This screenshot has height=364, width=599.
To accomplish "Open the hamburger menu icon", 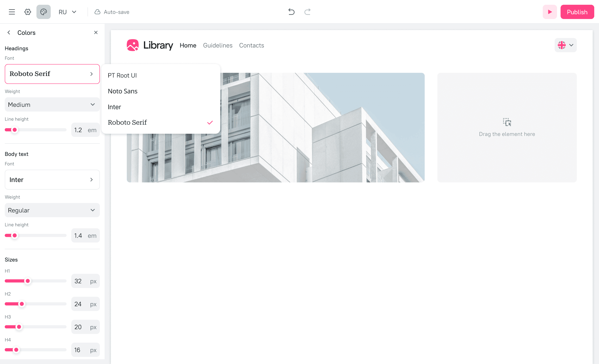I will click(12, 12).
